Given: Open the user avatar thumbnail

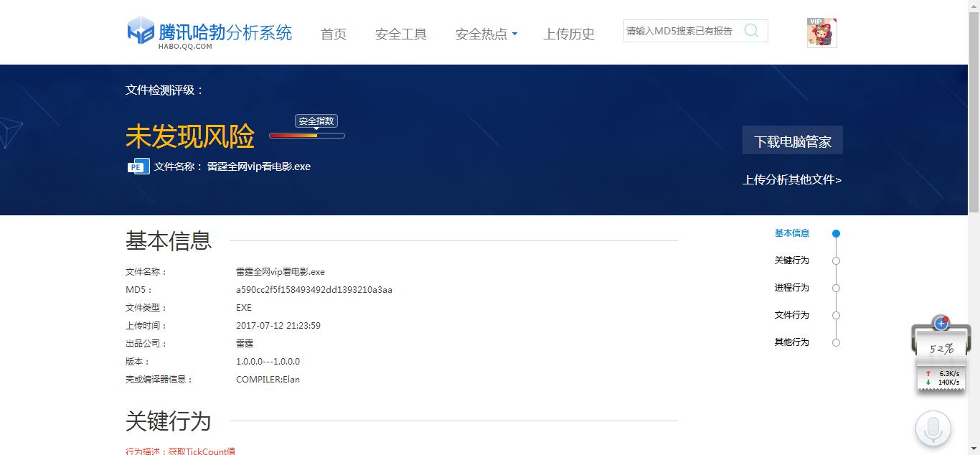Looking at the screenshot, I should pyautogui.click(x=822, y=33).
